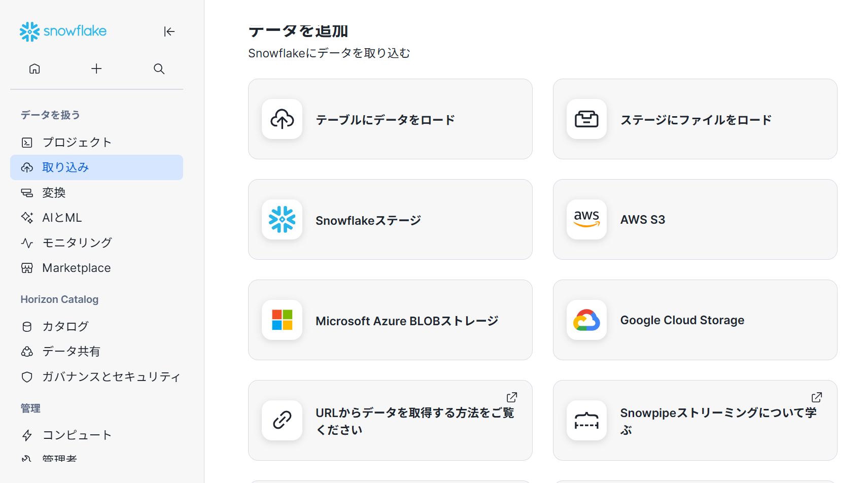Screen dimensions: 868x483
Task: Open Snowpipeストリーミングについて学ぶ link
Action: [x=695, y=421]
